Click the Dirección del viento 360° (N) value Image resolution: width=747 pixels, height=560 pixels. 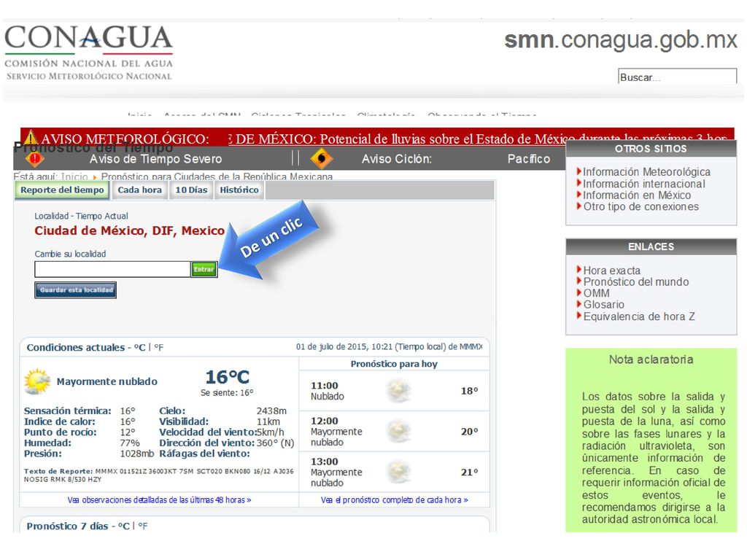pyautogui.click(x=275, y=443)
